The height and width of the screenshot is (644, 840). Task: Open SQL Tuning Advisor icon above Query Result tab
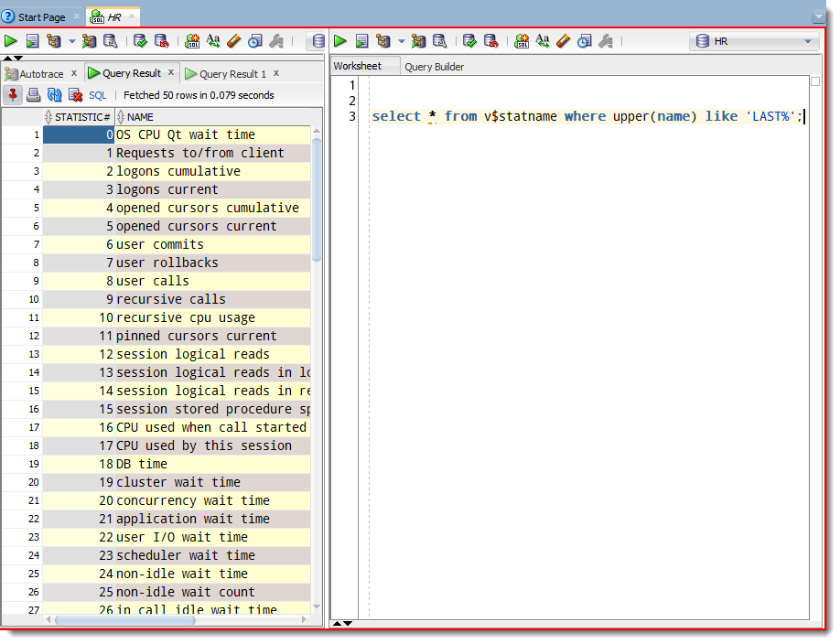111,41
